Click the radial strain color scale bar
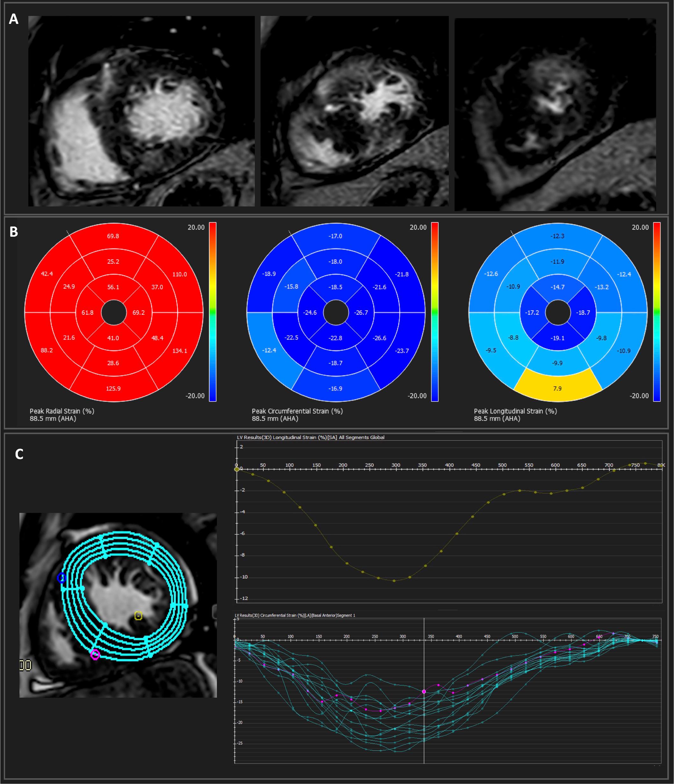The height and width of the screenshot is (784, 674). tap(213, 312)
